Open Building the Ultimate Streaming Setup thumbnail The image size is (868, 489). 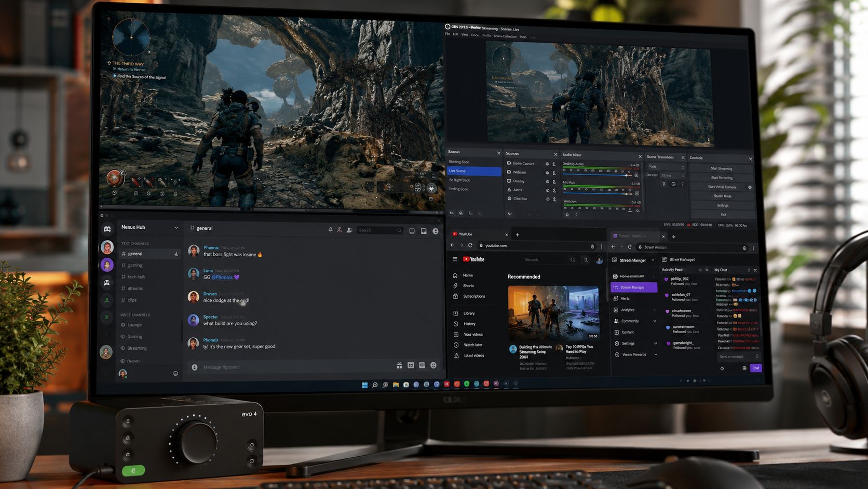(553, 313)
